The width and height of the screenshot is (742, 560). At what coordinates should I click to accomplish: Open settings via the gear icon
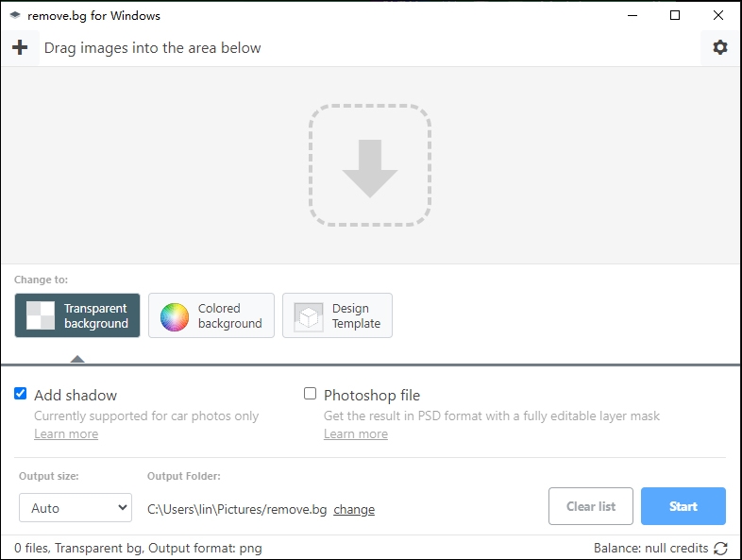719,47
